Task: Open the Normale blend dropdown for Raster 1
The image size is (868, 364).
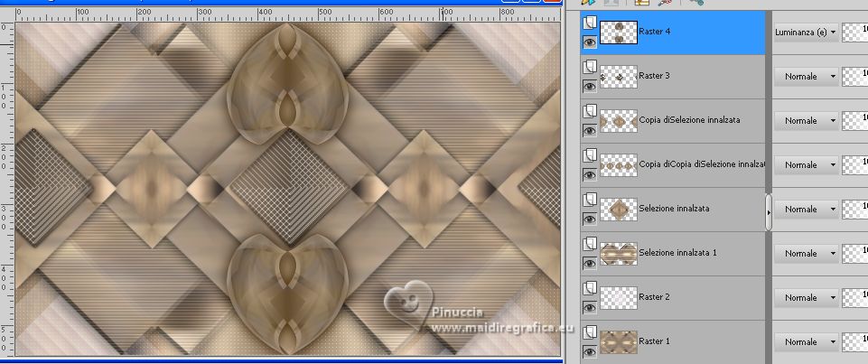Action: (806, 342)
